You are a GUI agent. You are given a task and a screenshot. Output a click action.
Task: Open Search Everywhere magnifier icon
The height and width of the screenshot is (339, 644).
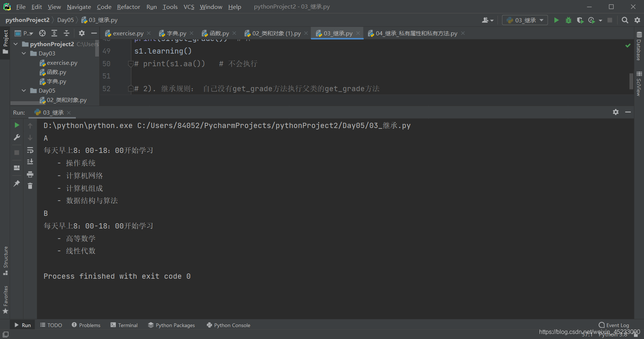click(x=625, y=20)
